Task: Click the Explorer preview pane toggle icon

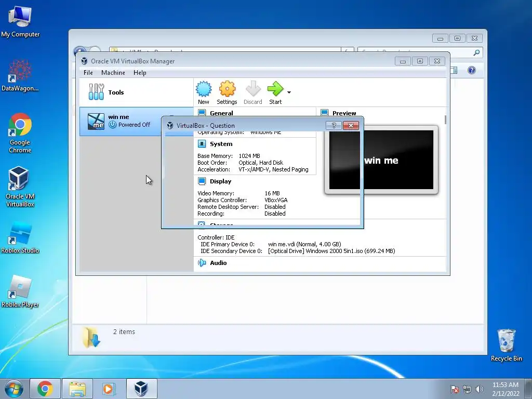Action: [454, 70]
